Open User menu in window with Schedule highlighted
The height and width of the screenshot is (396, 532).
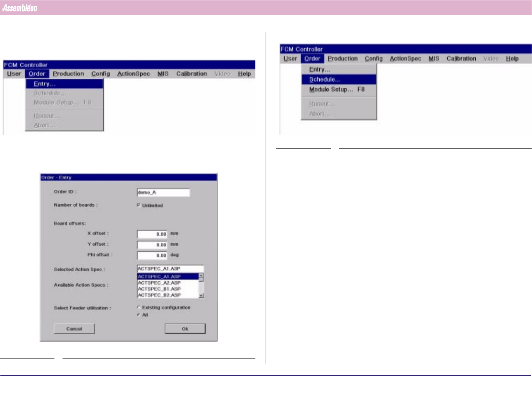click(290, 58)
